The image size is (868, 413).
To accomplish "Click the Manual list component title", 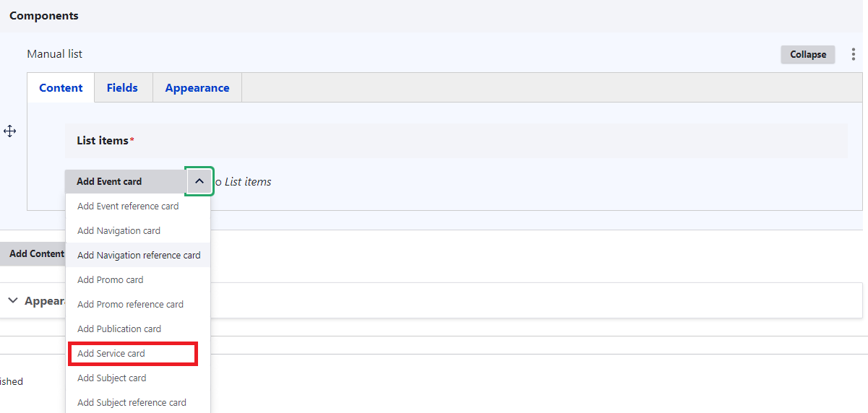I will point(55,54).
